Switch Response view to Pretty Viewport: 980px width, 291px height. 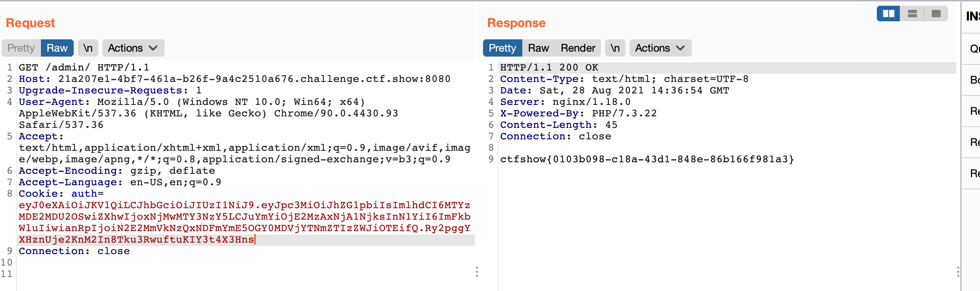click(502, 48)
